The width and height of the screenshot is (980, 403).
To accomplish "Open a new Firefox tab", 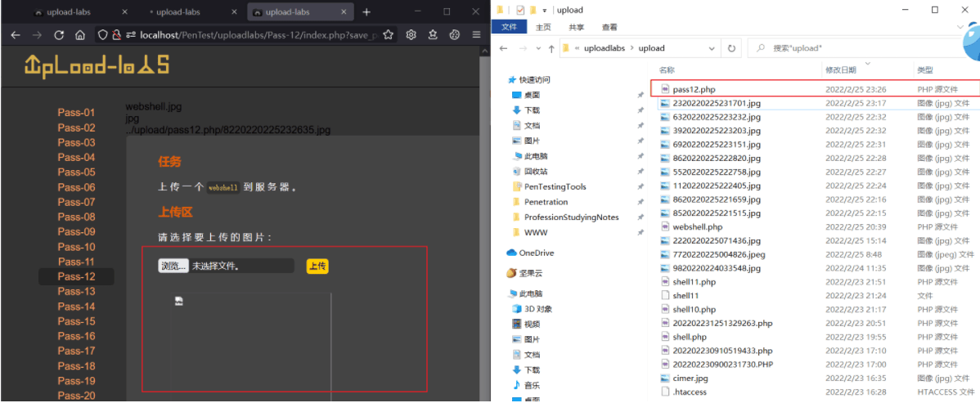I will (x=366, y=12).
